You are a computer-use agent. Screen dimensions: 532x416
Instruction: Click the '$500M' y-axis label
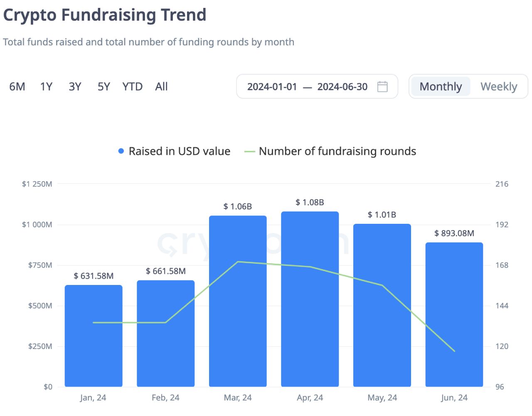[x=40, y=306]
